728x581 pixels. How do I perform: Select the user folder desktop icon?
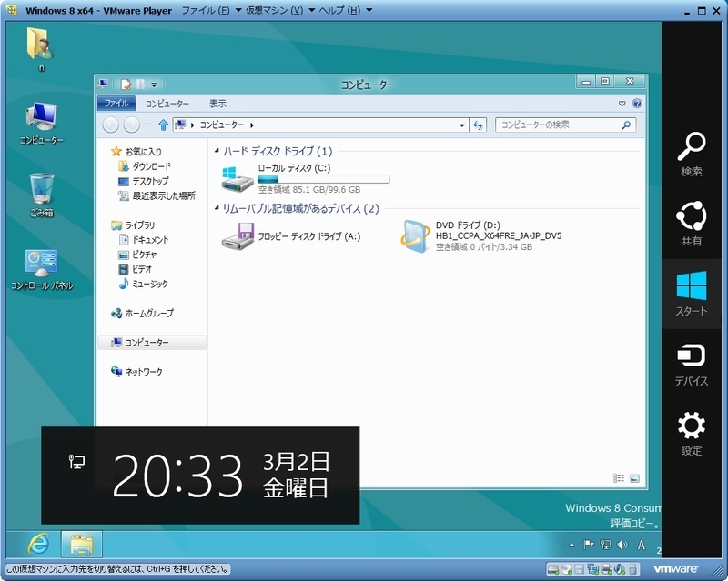pos(41,49)
